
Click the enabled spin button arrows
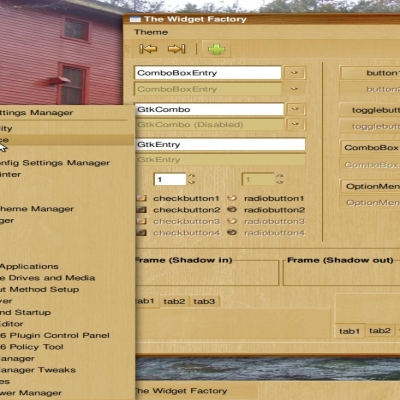191,179
